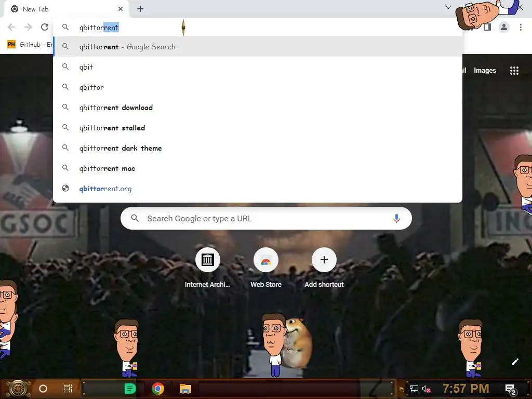532x399 pixels.
Task: Open Chrome's three-dot menu
Action: point(521,27)
